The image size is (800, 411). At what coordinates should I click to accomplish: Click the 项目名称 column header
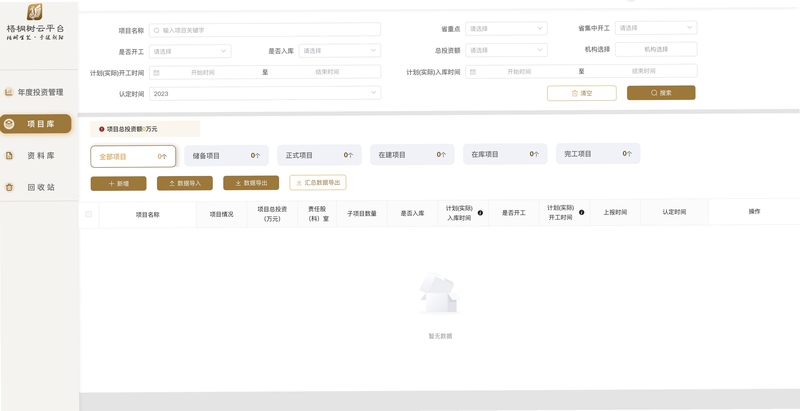point(147,215)
